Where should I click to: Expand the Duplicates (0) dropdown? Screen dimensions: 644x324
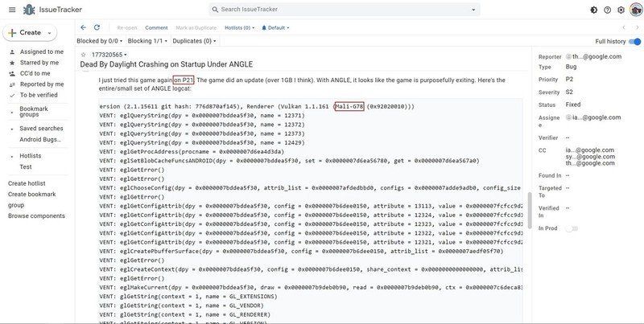coord(195,40)
